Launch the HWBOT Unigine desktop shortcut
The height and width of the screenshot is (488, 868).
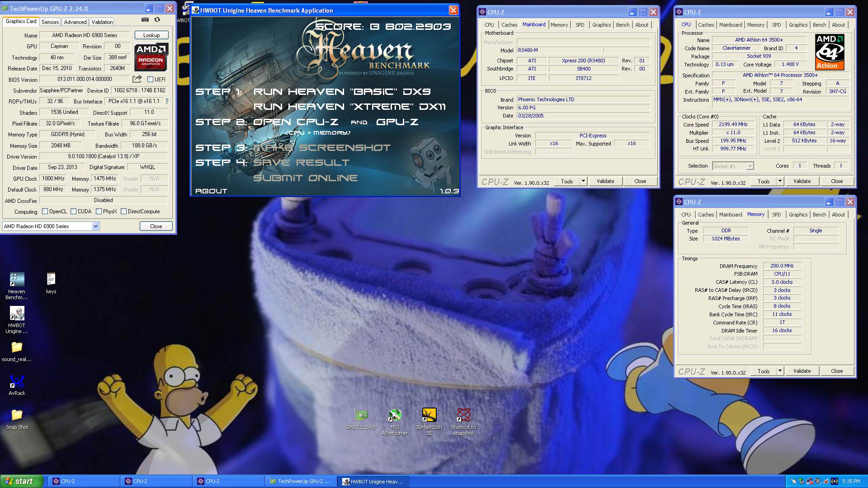tap(17, 320)
